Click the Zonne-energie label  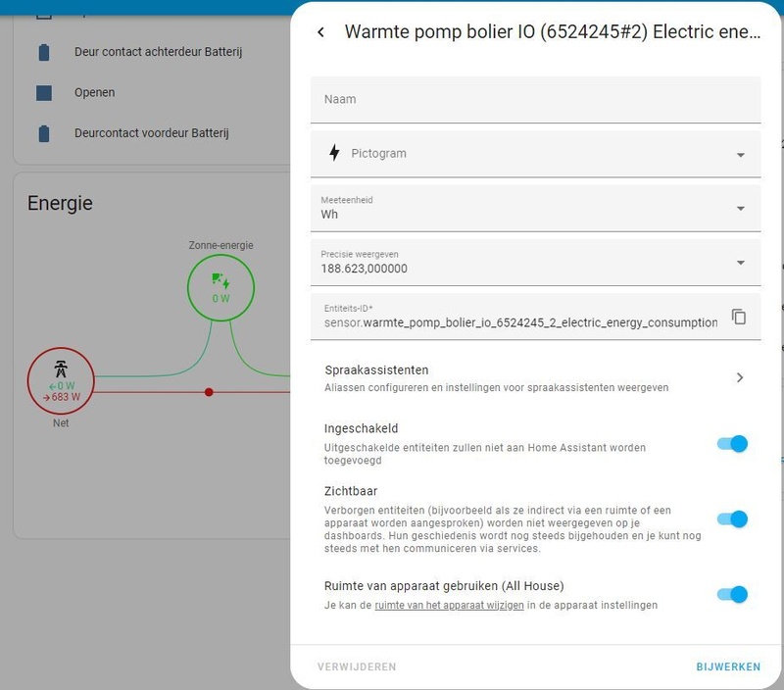pyautogui.click(x=220, y=245)
